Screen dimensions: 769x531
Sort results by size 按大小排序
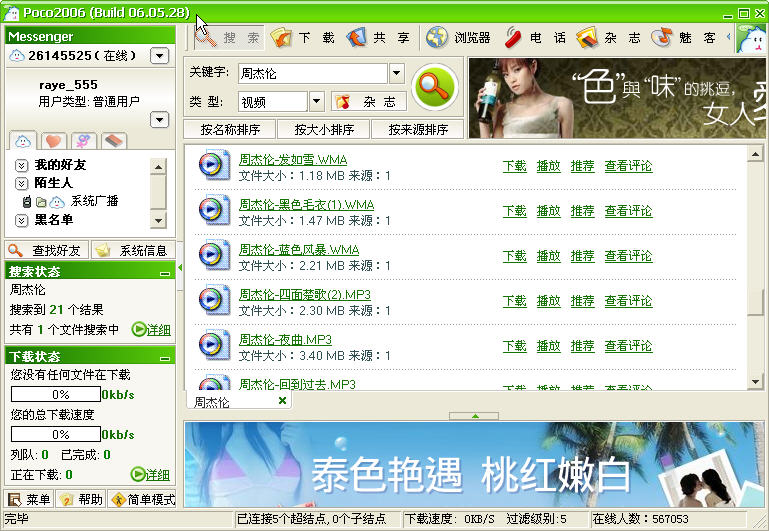coord(324,129)
